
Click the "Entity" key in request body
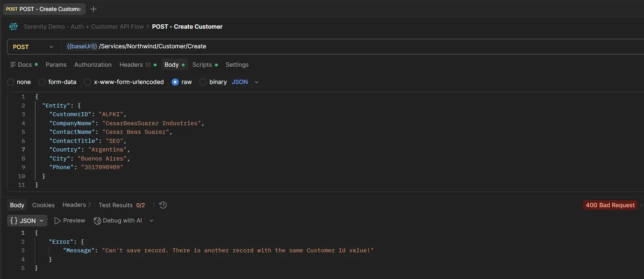tap(56, 106)
